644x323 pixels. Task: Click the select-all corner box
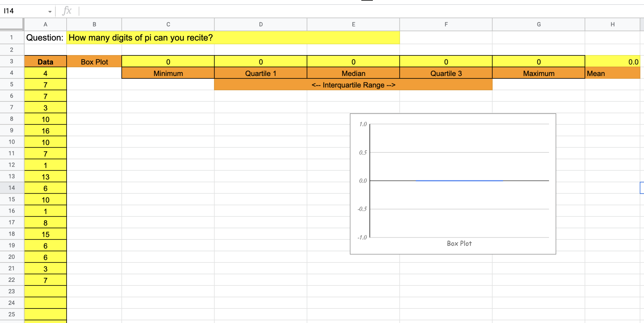pyautogui.click(x=11, y=24)
